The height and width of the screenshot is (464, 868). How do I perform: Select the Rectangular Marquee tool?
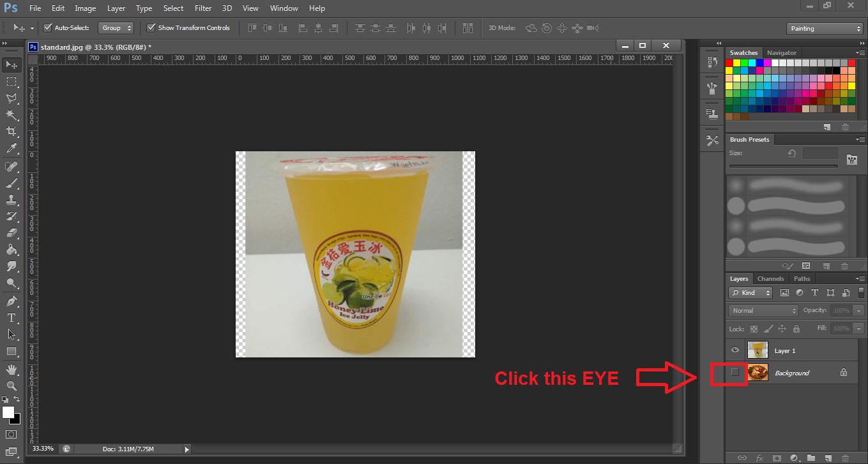11,82
